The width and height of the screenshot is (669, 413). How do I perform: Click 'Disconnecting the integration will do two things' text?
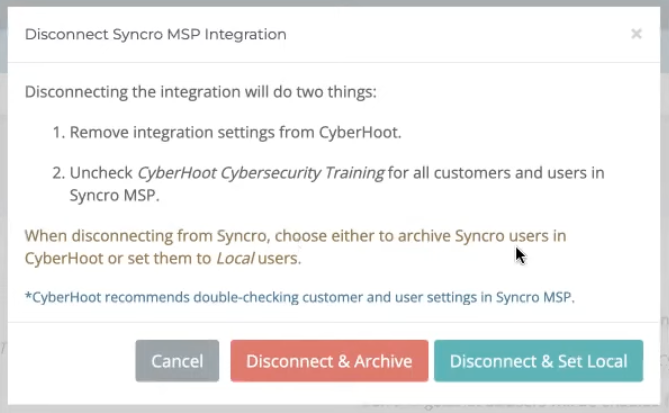tap(201, 92)
